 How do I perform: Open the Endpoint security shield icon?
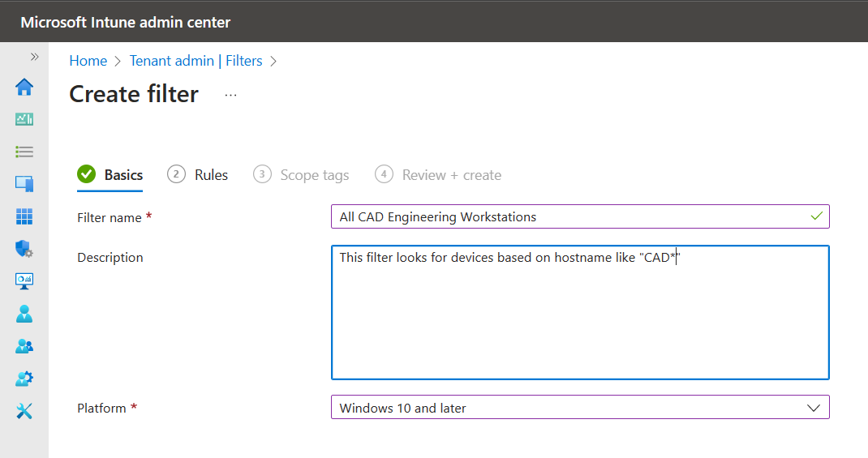24,249
